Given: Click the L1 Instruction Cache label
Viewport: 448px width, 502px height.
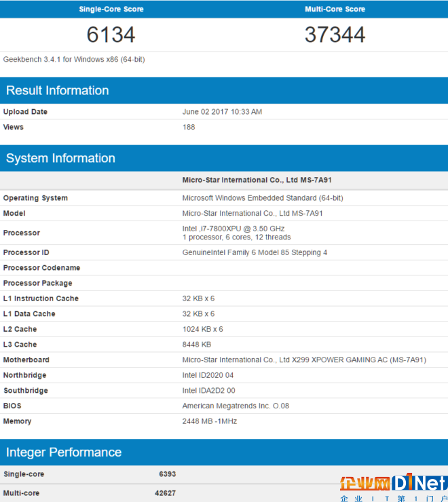Looking at the screenshot, I should [x=41, y=298].
